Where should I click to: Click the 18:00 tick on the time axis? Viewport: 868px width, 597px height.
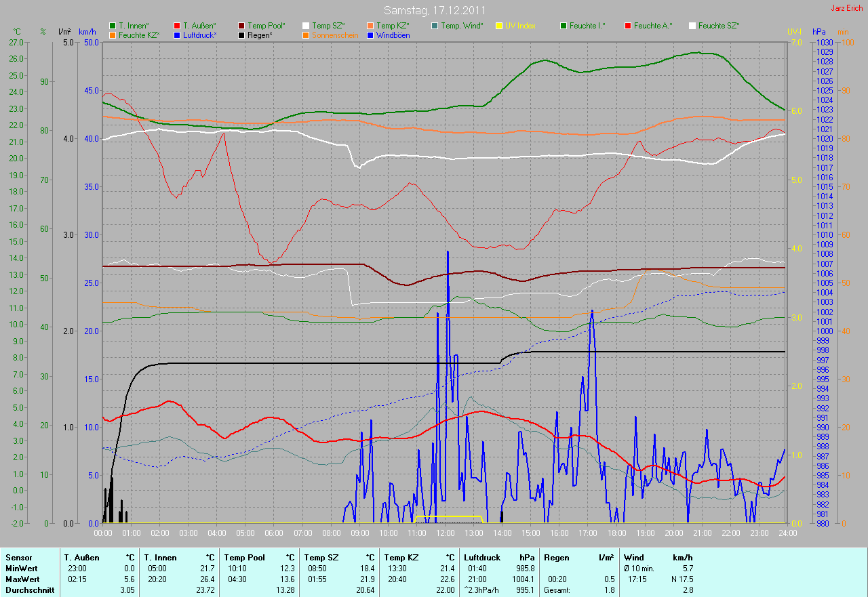pyautogui.click(x=616, y=533)
